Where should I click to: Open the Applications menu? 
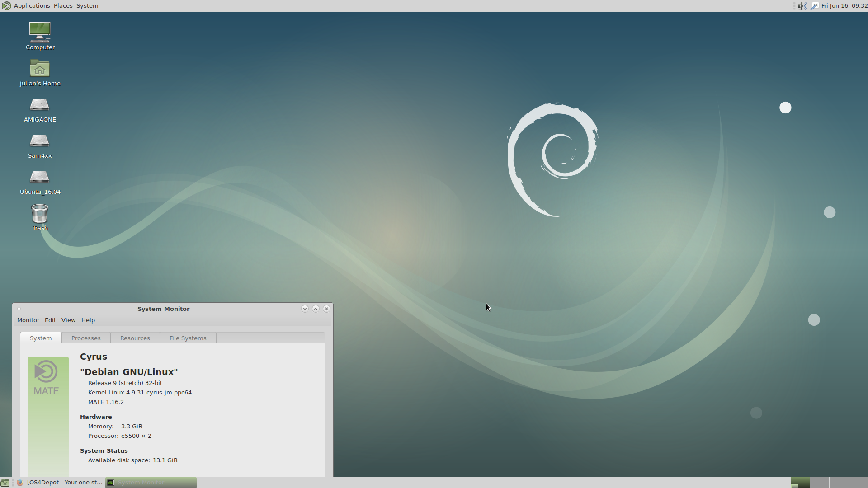tap(32, 6)
